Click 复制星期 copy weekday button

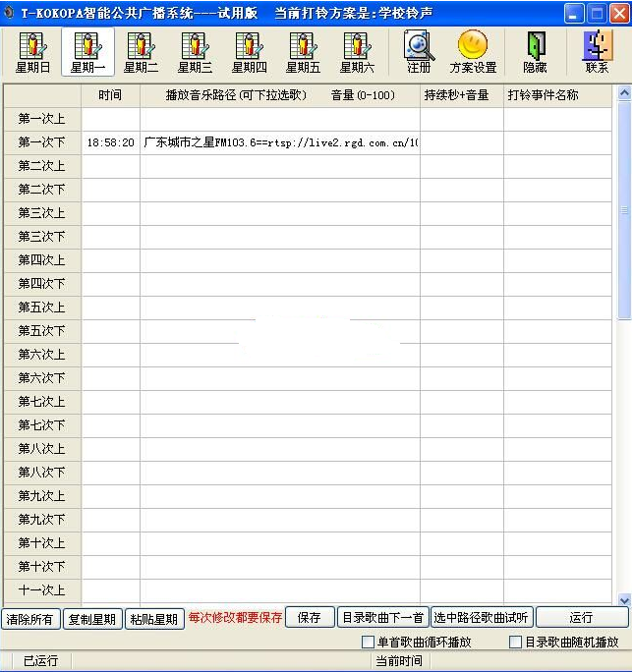tap(92, 619)
